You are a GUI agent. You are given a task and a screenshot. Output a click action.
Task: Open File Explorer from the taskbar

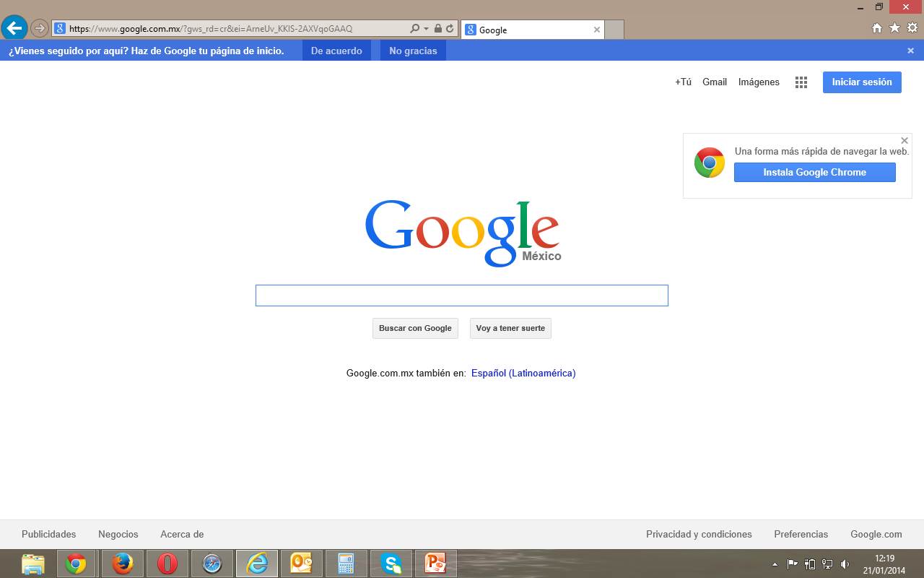coord(33,564)
